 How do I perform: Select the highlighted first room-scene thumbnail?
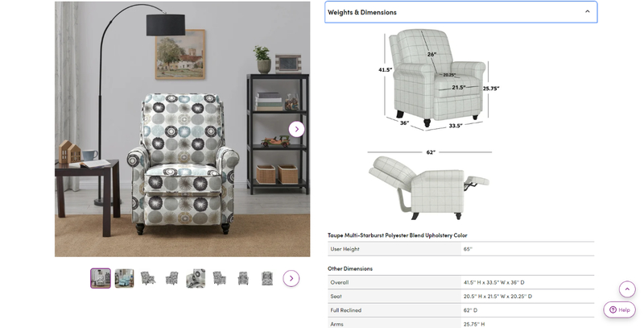point(101,278)
